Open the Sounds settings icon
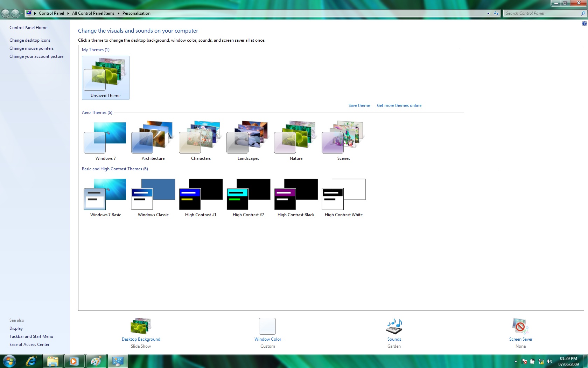 tap(394, 326)
